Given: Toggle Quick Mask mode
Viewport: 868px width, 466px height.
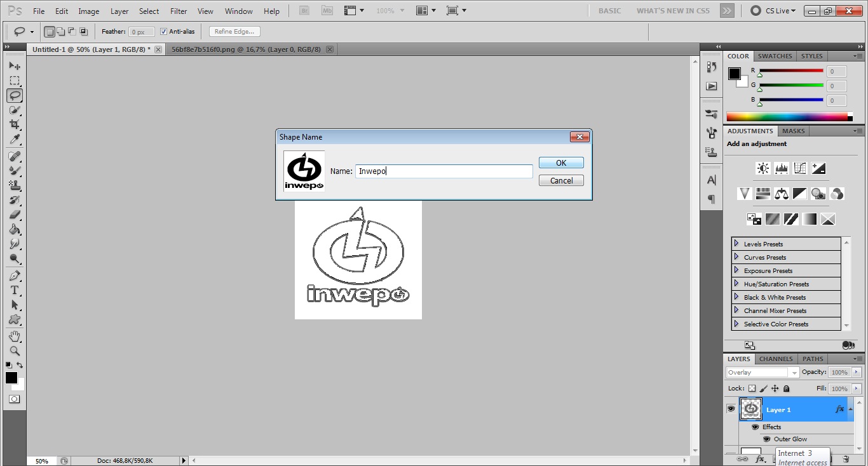Looking at the screenshot, I should coord(15,399).
